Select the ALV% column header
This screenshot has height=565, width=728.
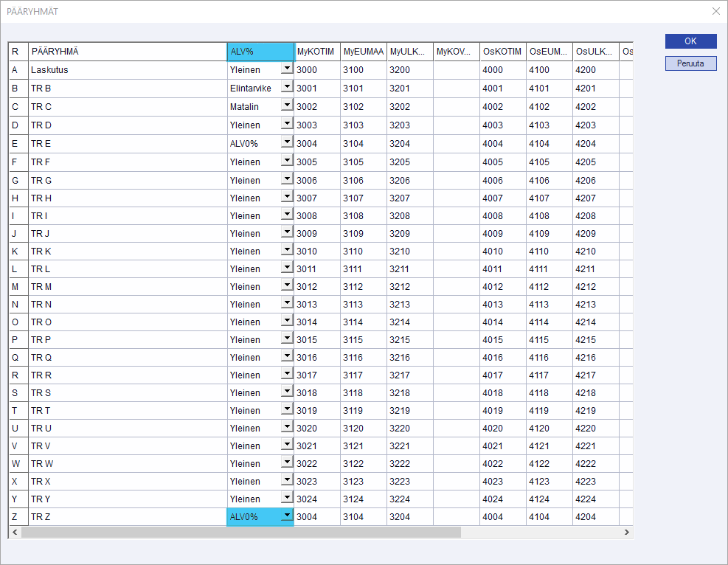[260, 52]
